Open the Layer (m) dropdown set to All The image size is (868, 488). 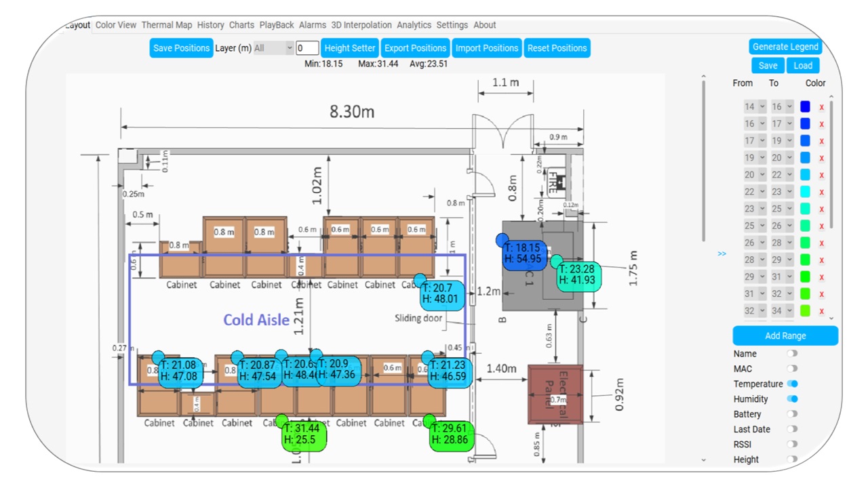click(273, 48)
